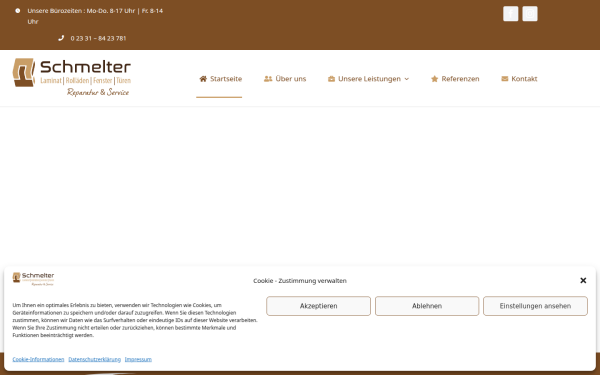Click the Cookie - Zustimmung verwalten heading
The image size is (600, 375).
tap(300, 280)
